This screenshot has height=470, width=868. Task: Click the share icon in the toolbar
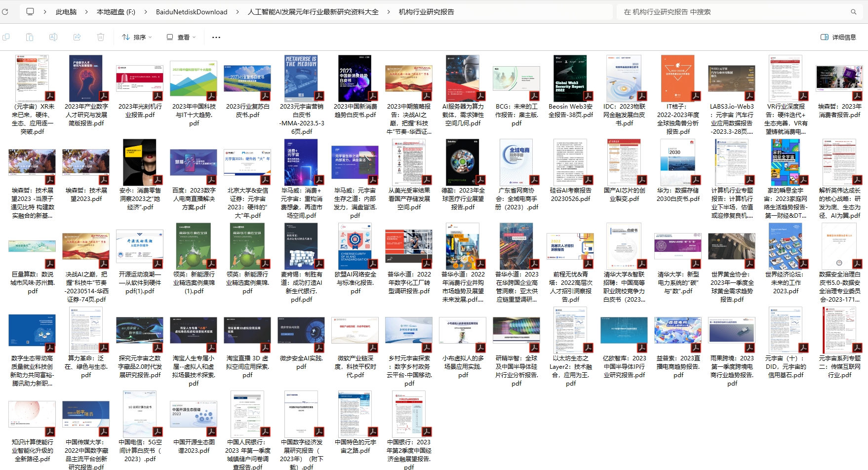click(77, 37)
